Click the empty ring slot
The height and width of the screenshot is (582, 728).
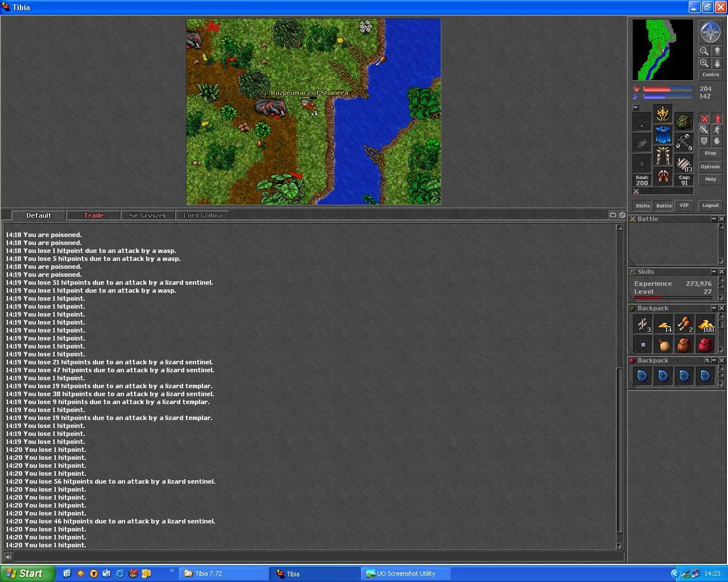(642, 164)
